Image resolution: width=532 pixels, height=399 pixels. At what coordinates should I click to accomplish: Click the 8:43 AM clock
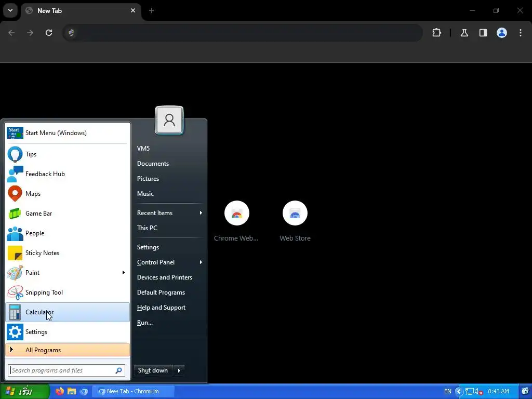click(x=498, y=391)
